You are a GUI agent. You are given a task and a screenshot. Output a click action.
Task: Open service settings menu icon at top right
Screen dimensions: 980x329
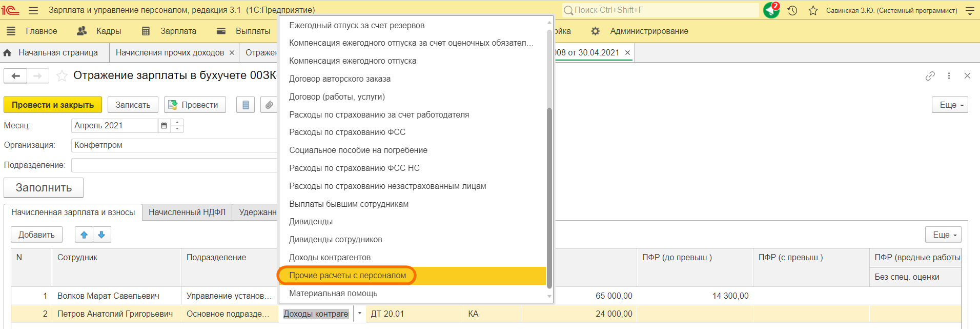(970, 10)
